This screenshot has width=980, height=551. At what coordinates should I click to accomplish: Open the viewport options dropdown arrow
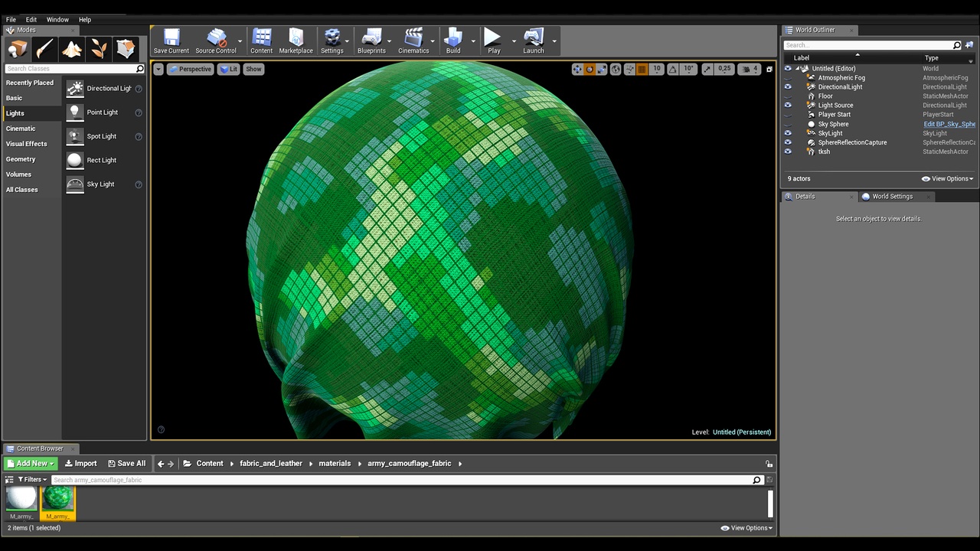tap(158, 70)
